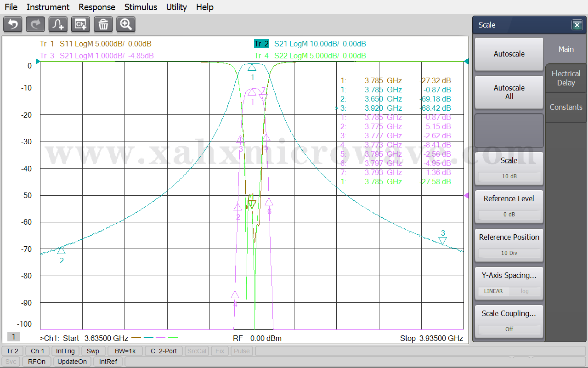
Task: Click the IntTrig status button
Action: click(66, 351)
